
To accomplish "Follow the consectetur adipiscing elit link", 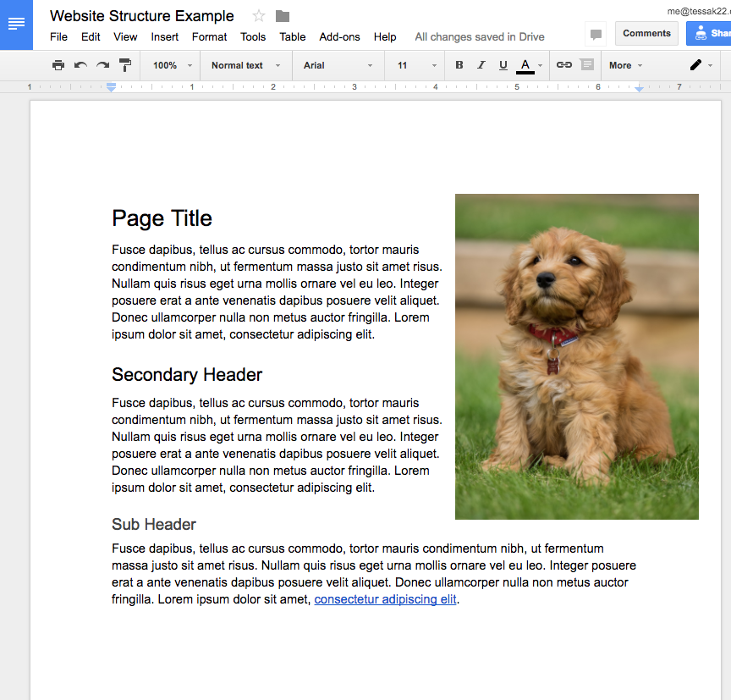I will 385,599.
